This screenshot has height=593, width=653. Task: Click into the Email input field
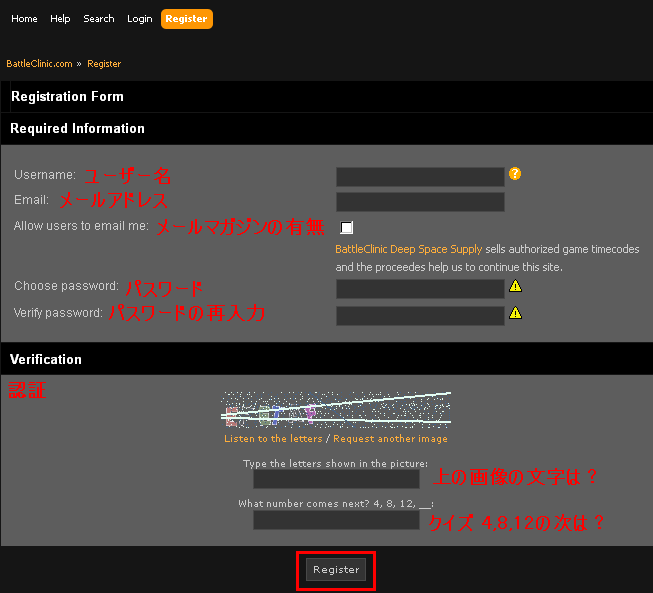420,202
